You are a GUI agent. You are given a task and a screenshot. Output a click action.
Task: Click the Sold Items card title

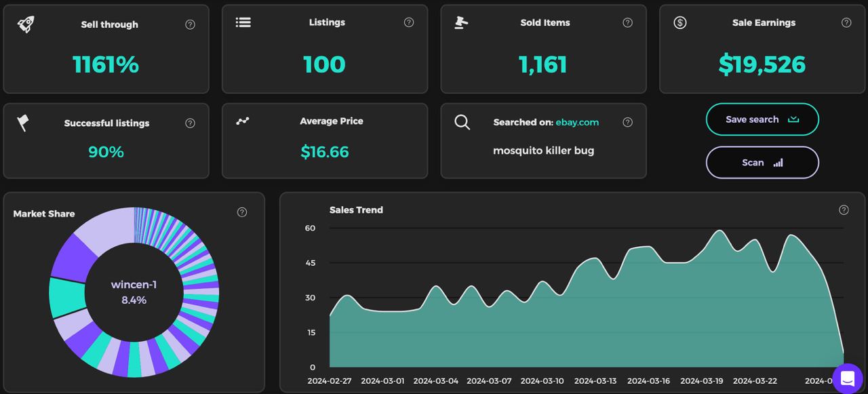pos(545,22)
